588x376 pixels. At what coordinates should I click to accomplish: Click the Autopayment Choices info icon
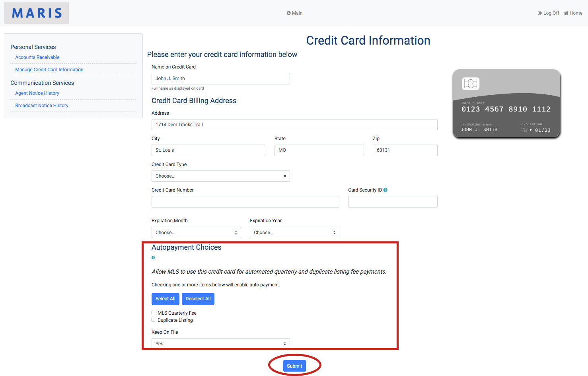coord(153,258)
